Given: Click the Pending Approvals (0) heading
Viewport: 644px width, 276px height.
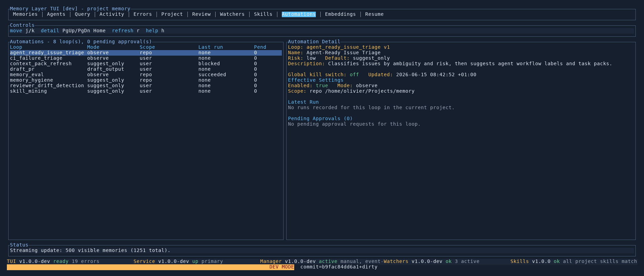Looking at the screenshot, I should tap(320, 118).
